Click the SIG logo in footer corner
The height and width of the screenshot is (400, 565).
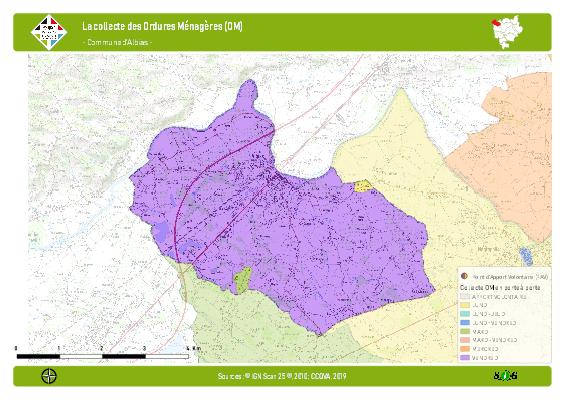(x=505, y=376)
